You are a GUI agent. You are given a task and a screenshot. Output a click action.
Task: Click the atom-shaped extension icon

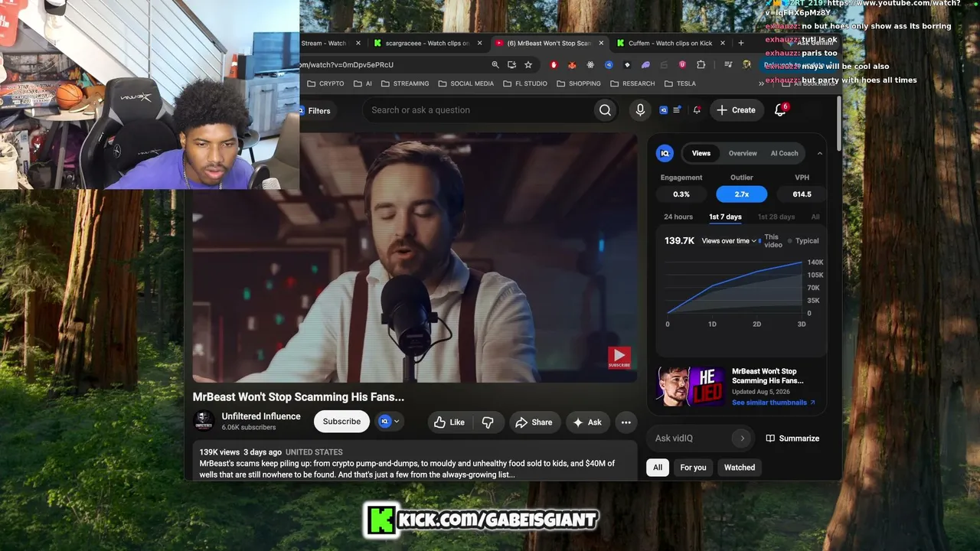(x=590, y=65)
